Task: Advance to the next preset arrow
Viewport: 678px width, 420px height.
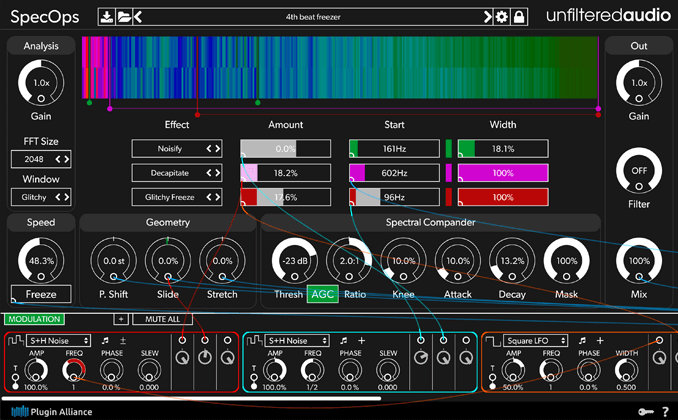Action: (488, 17)
